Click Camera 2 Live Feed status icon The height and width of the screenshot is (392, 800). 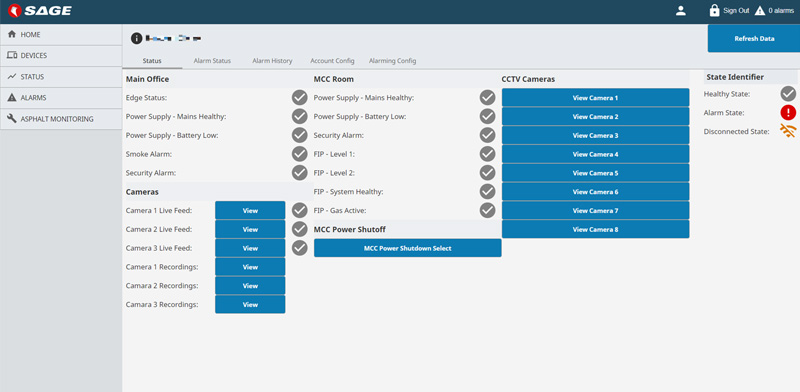point(299,229)
